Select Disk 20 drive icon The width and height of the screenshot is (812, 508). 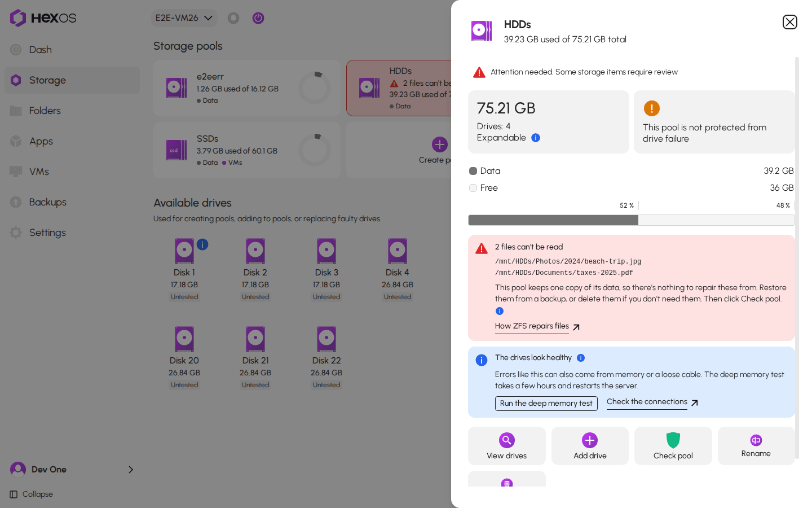point(184,339)
